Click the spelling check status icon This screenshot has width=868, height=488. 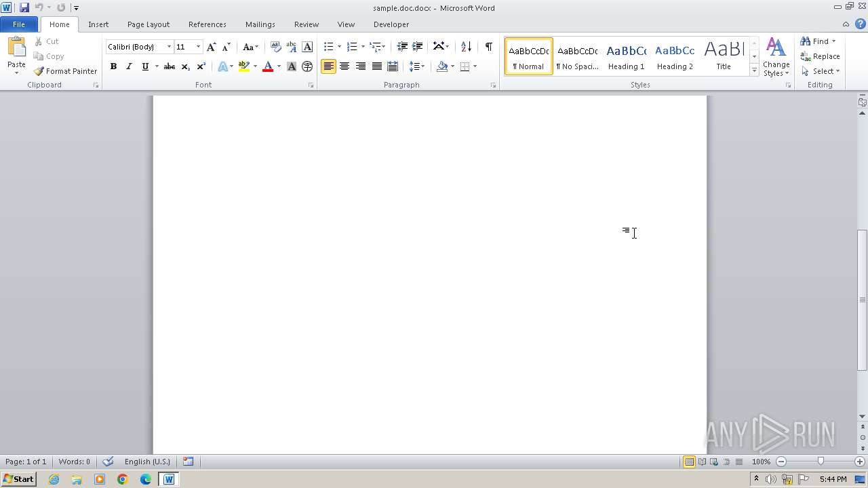click(108, 462)
